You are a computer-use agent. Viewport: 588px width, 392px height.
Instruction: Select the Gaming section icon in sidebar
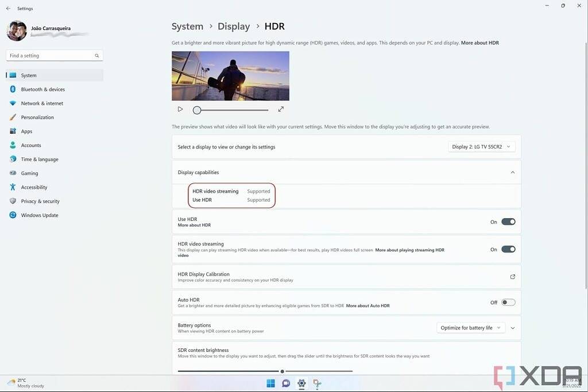coord(13,173)
